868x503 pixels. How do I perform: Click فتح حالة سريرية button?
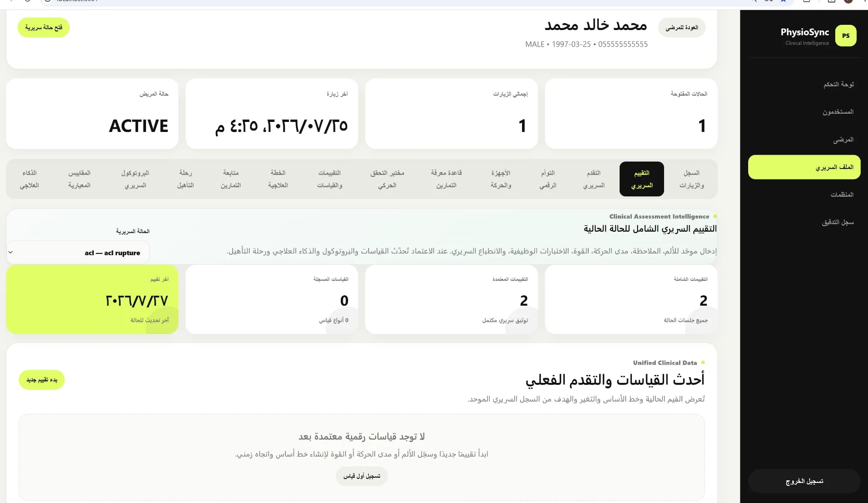point(44,27)
